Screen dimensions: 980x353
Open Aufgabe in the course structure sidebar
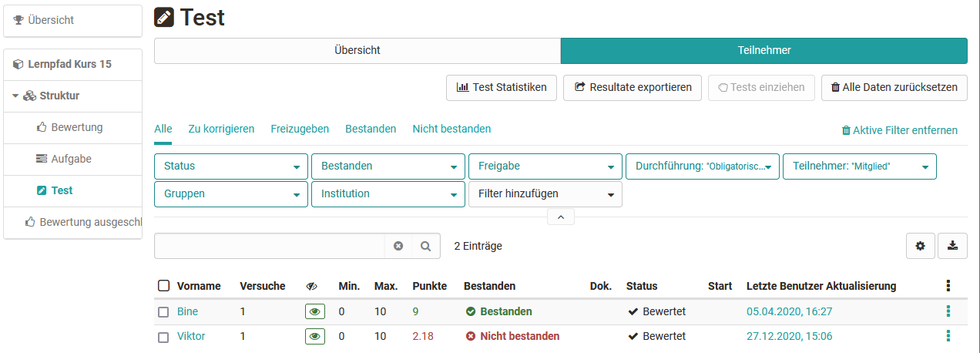coord(71,159)
